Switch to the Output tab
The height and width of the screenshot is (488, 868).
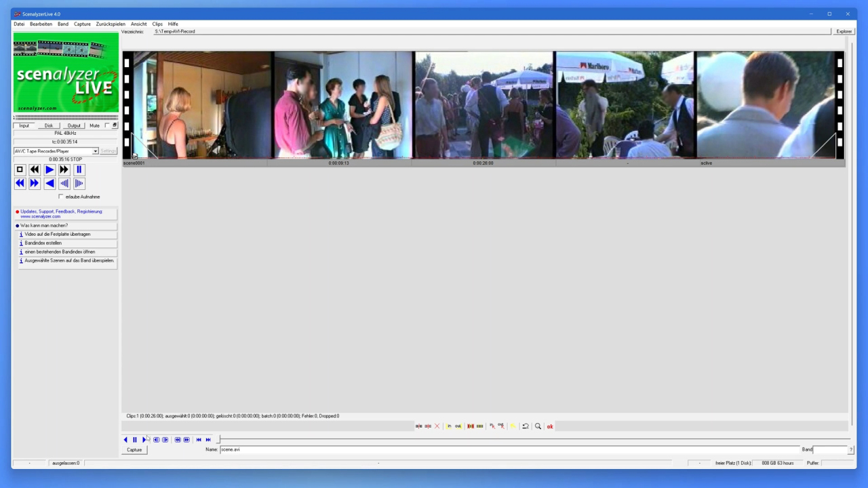74,125
